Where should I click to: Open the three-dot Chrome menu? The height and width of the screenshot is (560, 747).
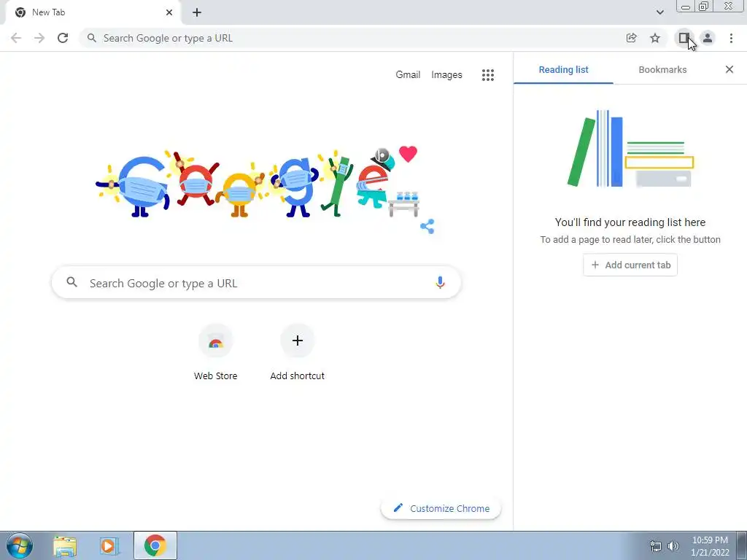731,38
